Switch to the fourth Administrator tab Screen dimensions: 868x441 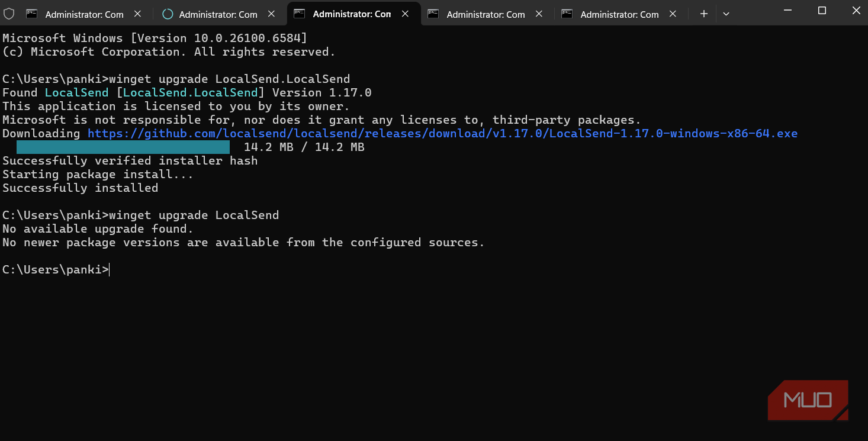tap(486, 14)
